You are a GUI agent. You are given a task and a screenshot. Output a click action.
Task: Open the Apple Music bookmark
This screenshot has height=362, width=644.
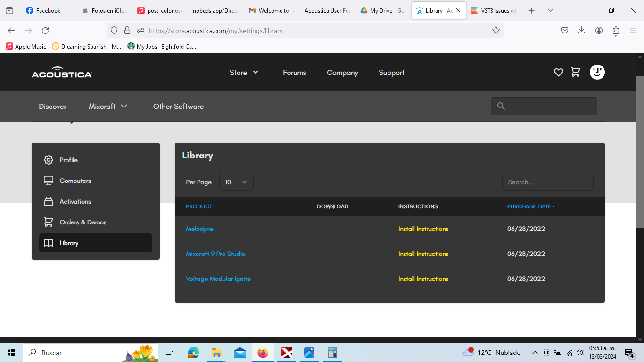26,46
